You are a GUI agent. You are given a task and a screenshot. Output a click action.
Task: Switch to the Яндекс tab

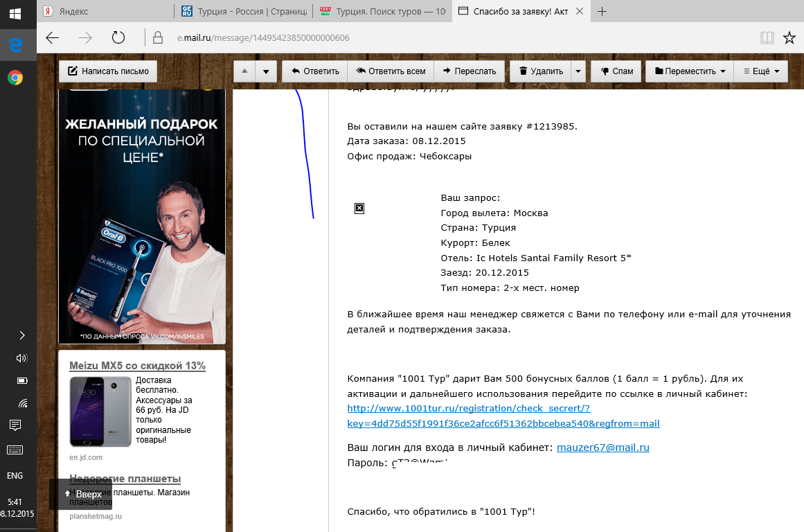coord(104,12)
